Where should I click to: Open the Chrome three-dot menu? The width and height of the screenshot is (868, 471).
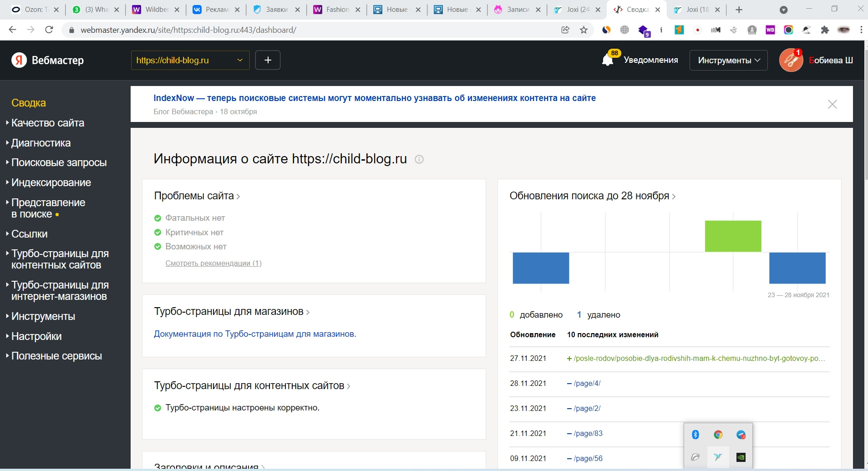(861, 30)
